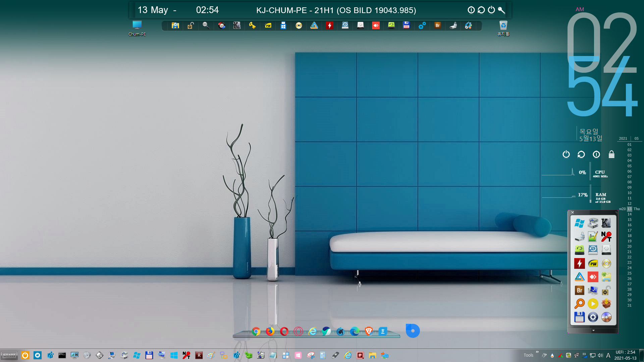Viewport: 644px width, 362px height.
Task: Select day 14 in the calendar widget
Action: pyautogui.click(x=630, y=214)
